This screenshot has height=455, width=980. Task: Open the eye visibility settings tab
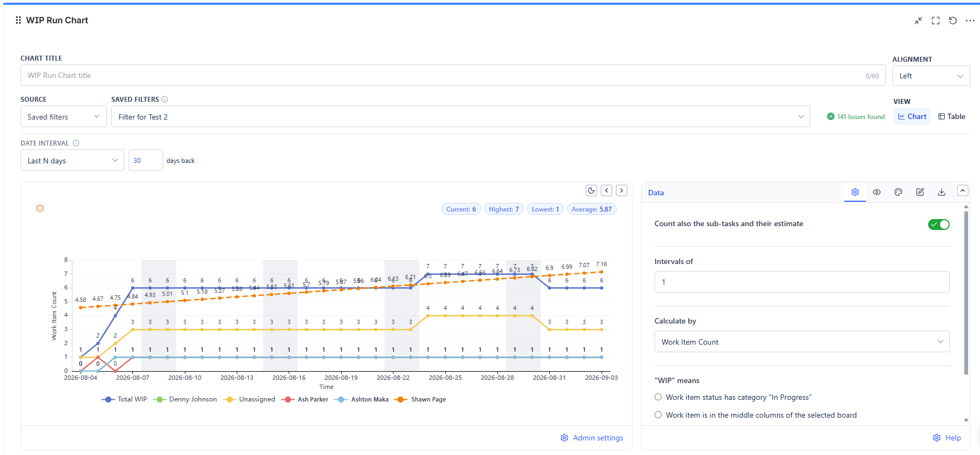click(x=877, y=192)
